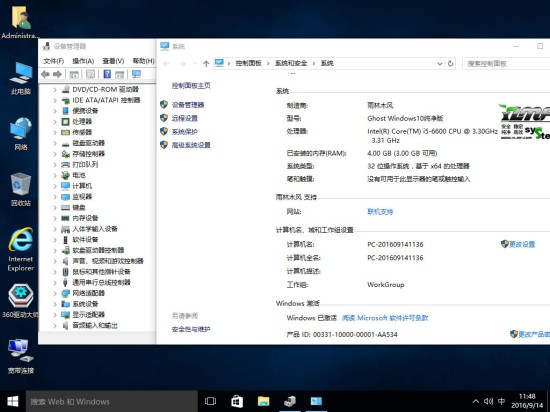Click the 搜索控制面板 search field
This screenshot has height=412, width=550.
(506, 63)
